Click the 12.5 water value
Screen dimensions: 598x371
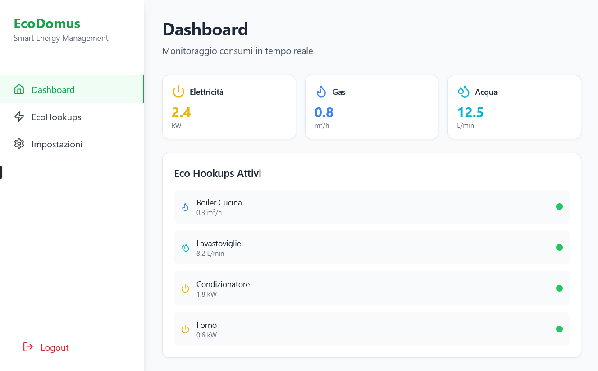pos(470,112)
